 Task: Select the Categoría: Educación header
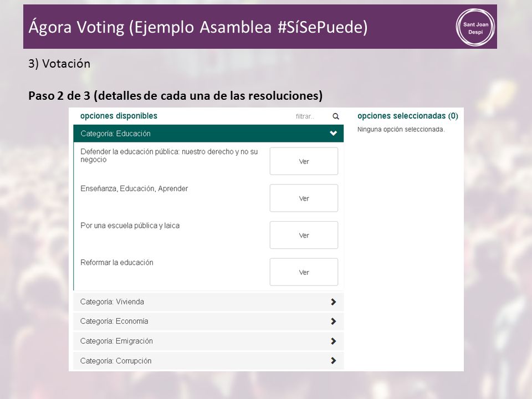[208, 134]
